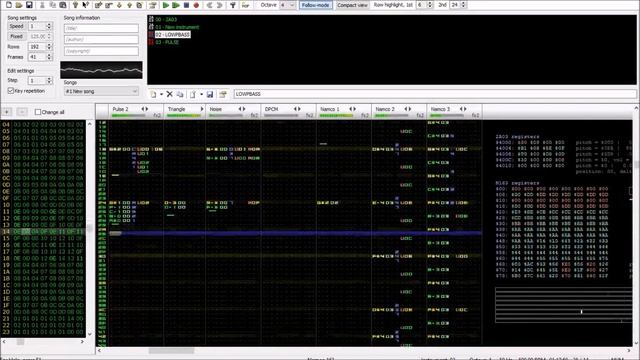Viewport: 640px width, 360px height.
Task: Create a new module file
Action: coord(8,5)
